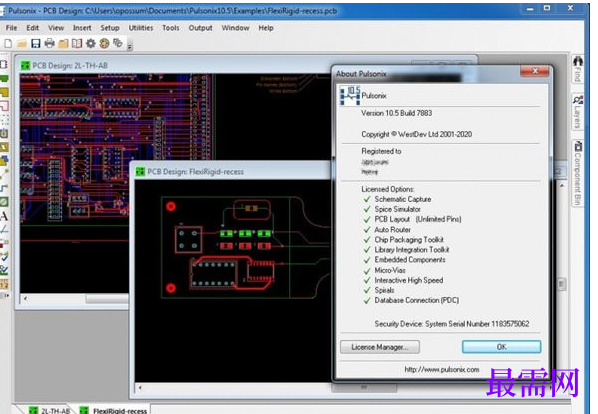The image size is (598, 414).
Task: Select the green circled slash tool
Action: click(x=4, y=202)
